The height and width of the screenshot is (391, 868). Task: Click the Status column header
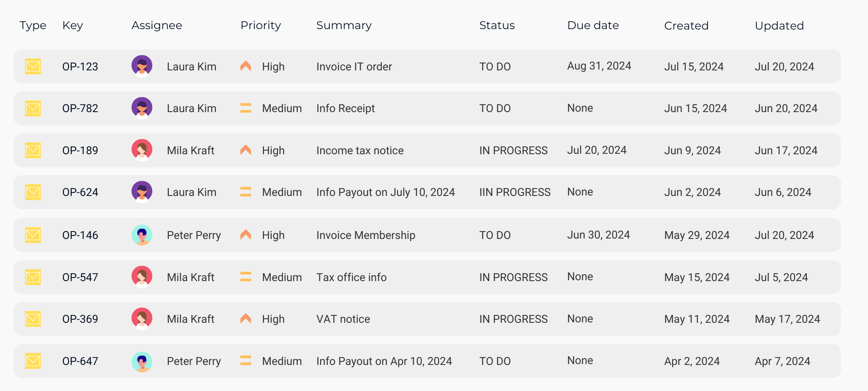coord(497,25)
